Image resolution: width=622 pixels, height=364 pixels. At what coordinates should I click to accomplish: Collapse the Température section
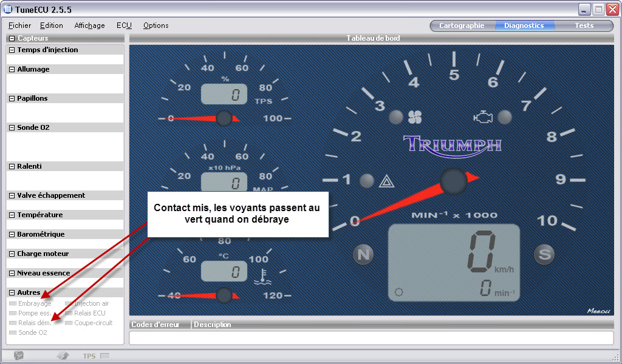point(12,215)
